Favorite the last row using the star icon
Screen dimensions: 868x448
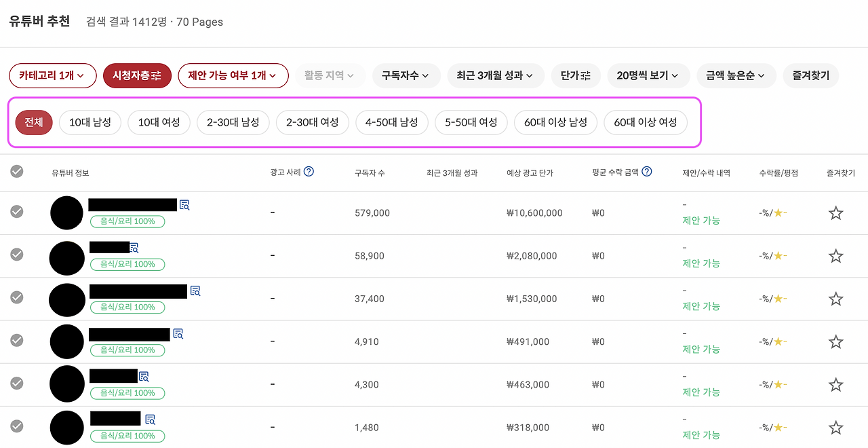click(x=835, y=428)
